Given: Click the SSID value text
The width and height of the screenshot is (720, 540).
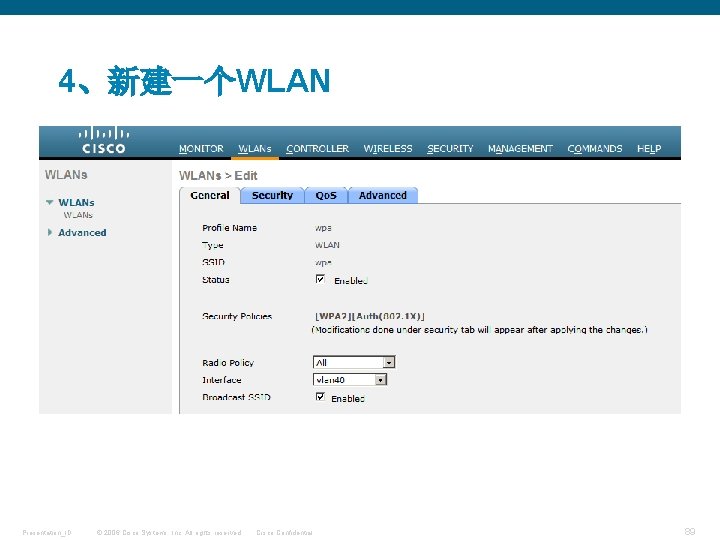Looking at the screenshot, I should (323, 263).
